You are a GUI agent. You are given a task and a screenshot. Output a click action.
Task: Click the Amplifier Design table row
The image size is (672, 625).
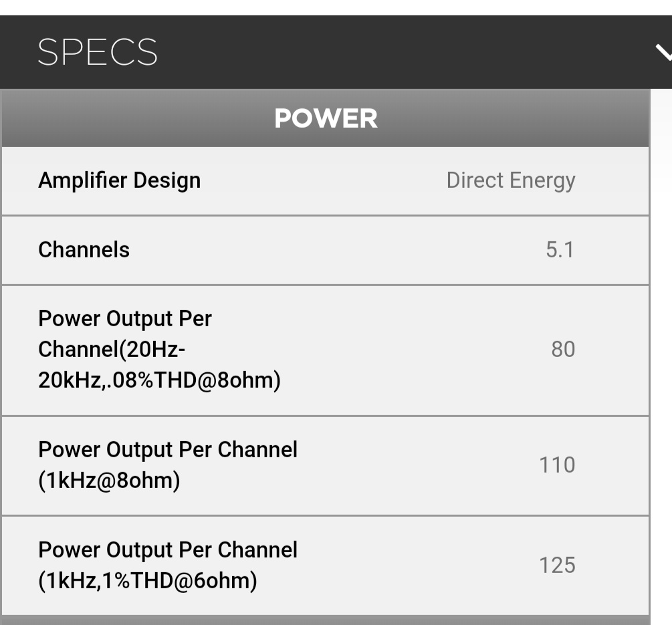coord(326,181)
